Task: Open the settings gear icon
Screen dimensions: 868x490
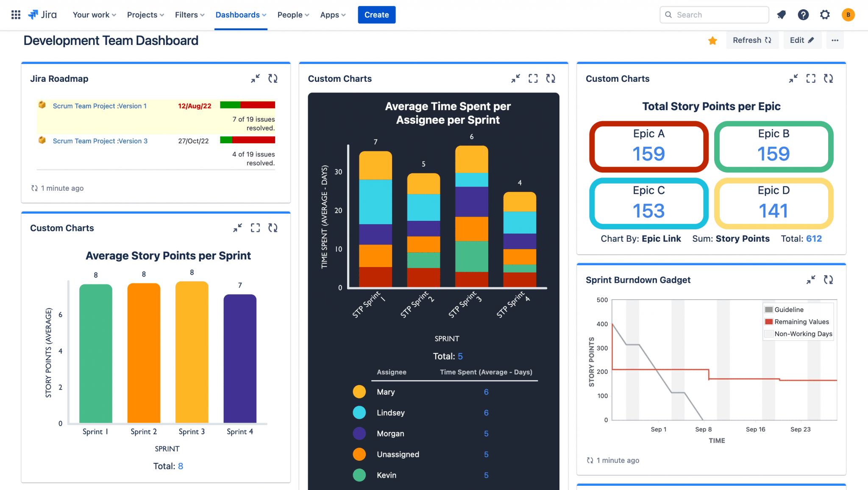Action: tap(824, 15)
